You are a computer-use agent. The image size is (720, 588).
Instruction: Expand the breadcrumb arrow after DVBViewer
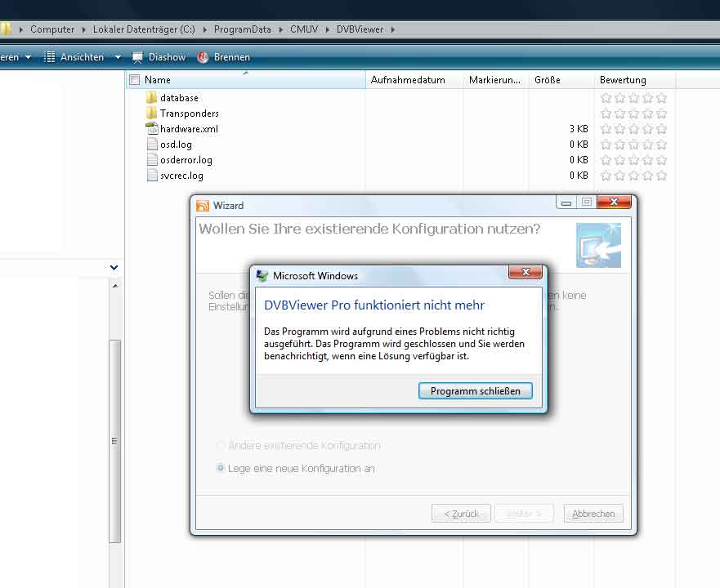(392, 29)
